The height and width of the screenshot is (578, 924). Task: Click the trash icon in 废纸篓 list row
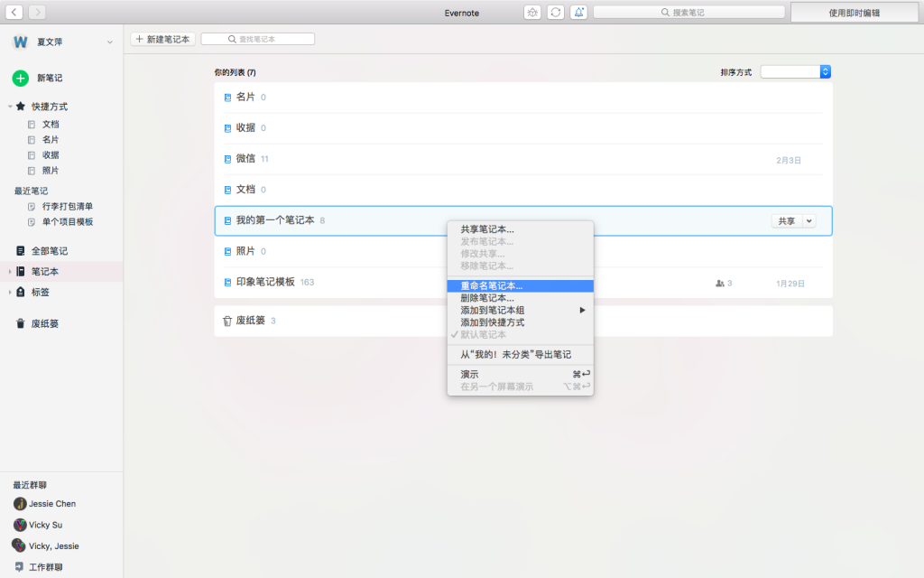click(227, 321)
